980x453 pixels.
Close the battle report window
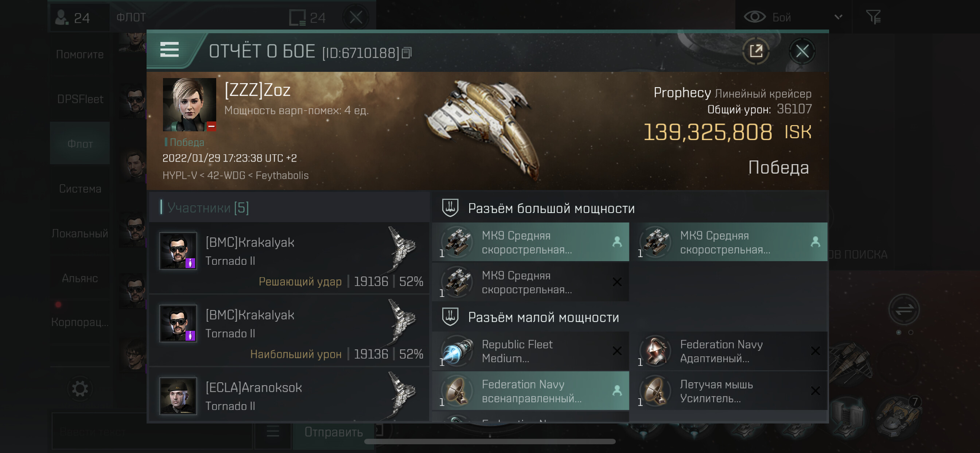[802, 51]
